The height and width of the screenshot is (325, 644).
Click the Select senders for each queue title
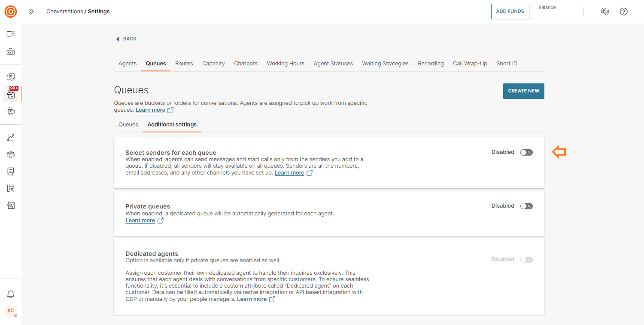(x=171, y=153)
